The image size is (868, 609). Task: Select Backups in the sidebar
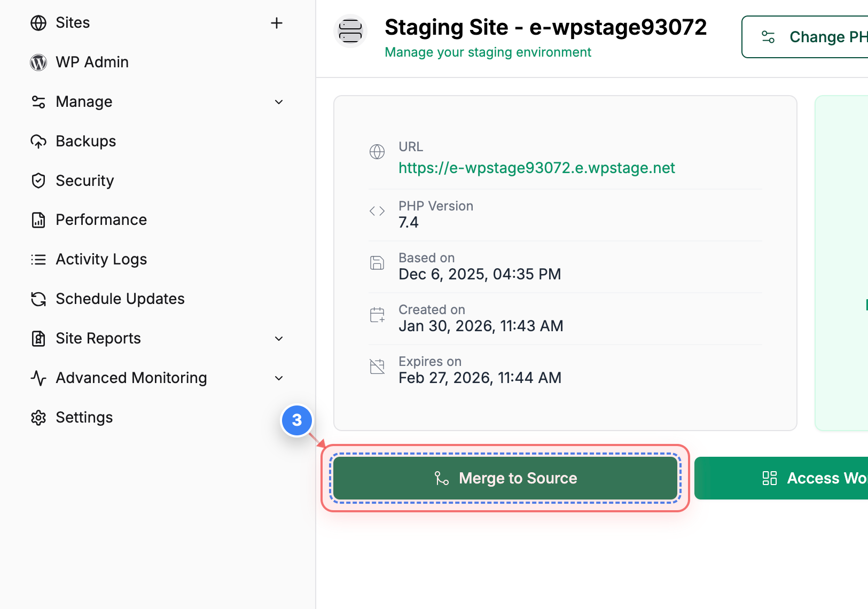tap(85, 141)
